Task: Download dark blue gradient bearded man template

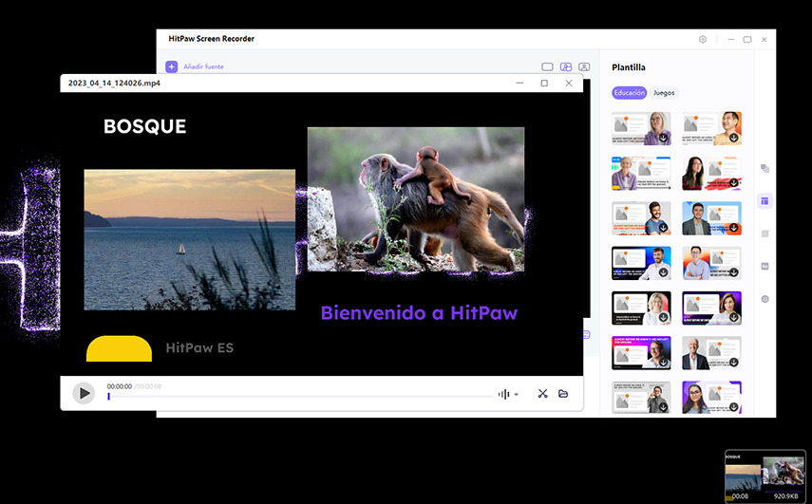Action: coord(664,272)
